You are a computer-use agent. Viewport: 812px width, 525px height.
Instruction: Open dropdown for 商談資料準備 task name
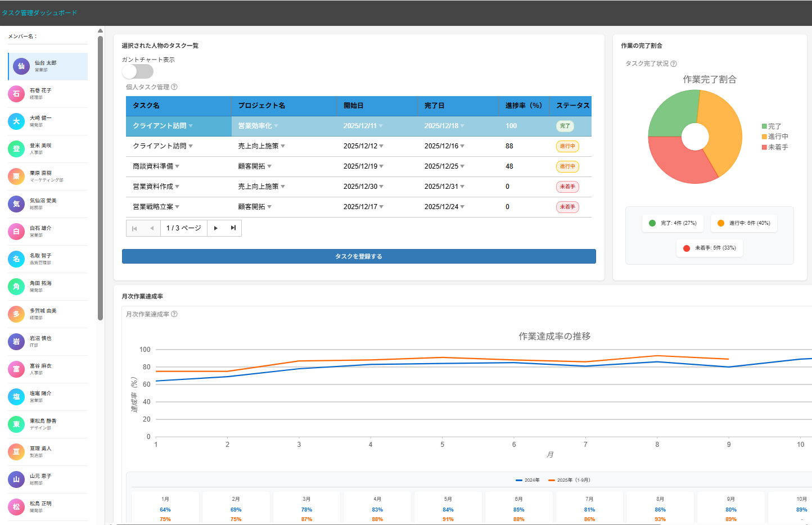(x=177, y=166)
